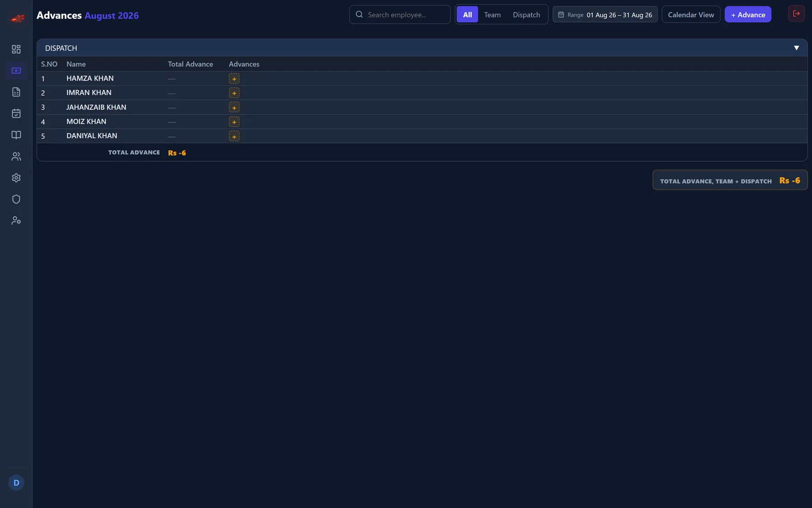The height and width of the screenshot is (508, 812).
Task: Add advance for JAHANZAIB KHAN with plus icon
Action: [234, 107]
